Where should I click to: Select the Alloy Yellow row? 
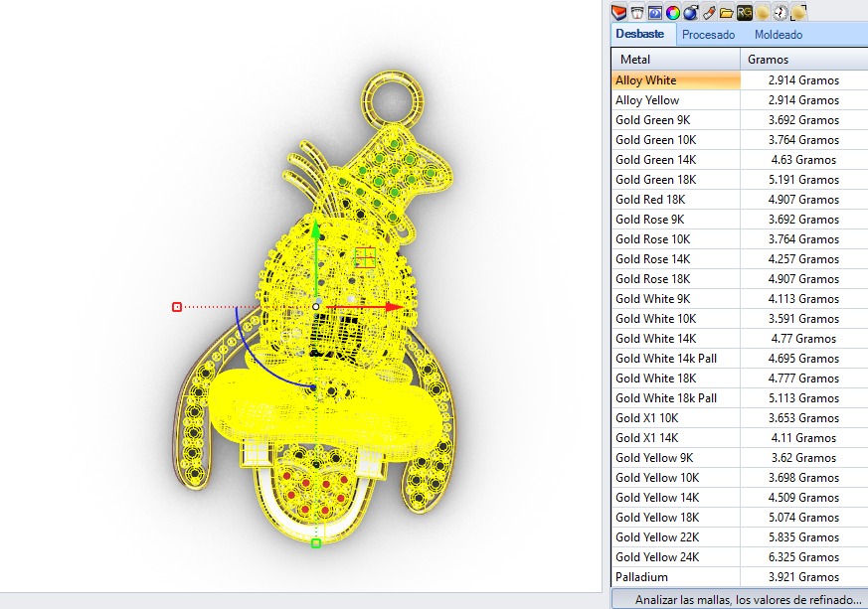[740, 100]
